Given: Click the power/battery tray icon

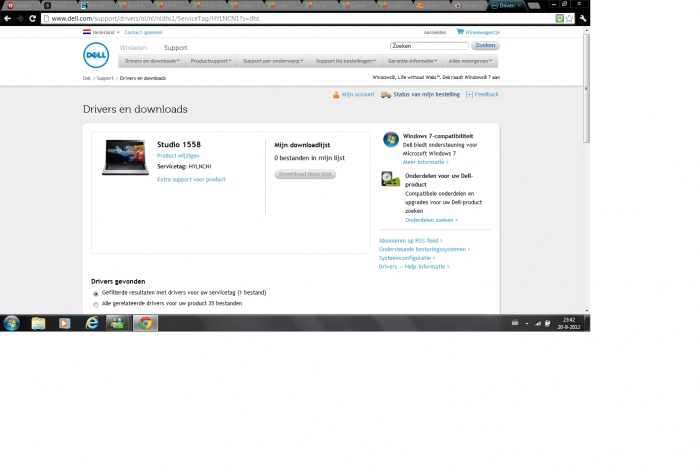Looking at the screenshot, I should (x=548, y=323).
